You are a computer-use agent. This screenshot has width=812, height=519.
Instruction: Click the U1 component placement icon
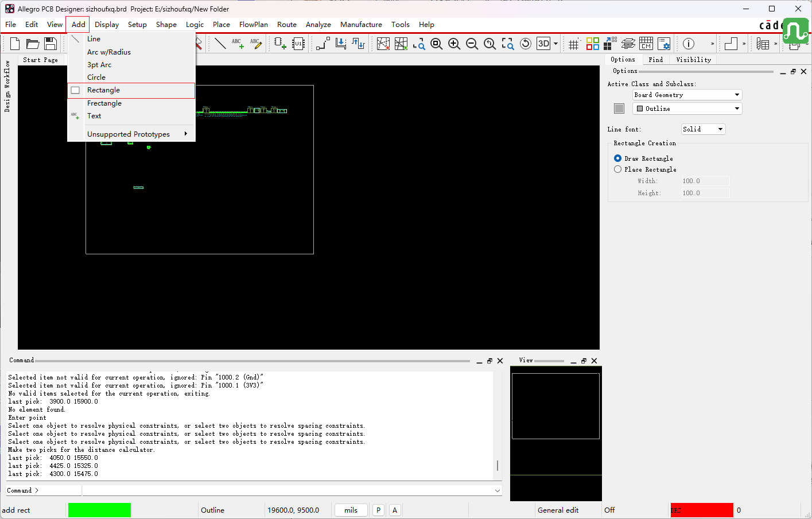pos(298,44)
